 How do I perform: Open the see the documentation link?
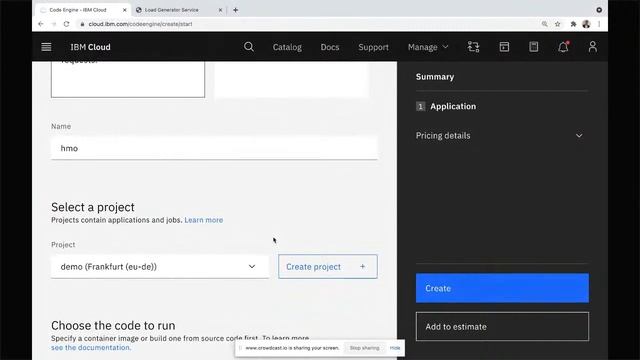coord(91,348)
